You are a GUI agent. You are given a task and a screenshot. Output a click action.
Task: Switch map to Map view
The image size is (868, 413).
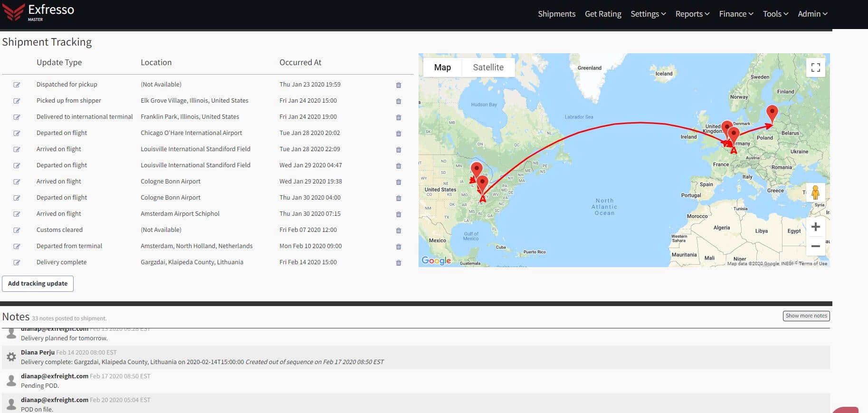point(442,67)
